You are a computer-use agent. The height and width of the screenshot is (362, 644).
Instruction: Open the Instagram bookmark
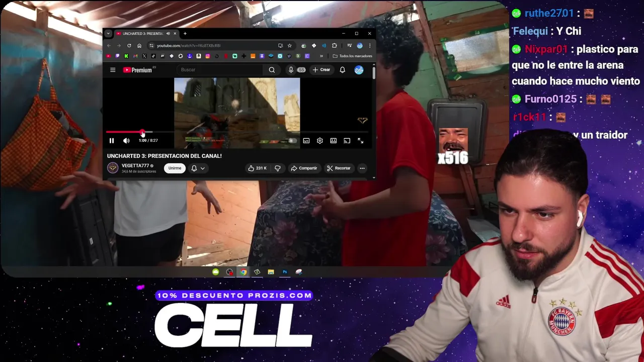208,56
